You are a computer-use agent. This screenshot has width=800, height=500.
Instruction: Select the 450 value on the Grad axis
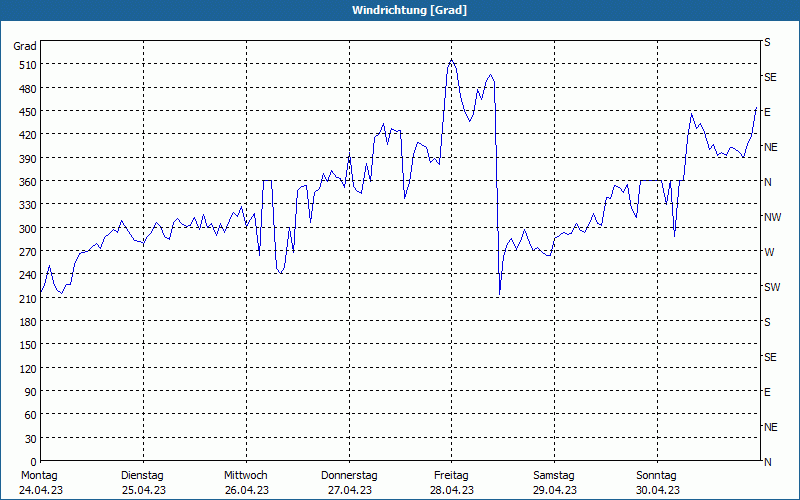(29, 112)
